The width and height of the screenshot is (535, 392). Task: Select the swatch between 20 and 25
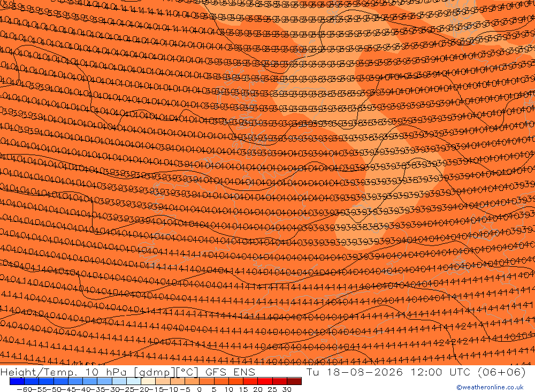tap(265, 381)
